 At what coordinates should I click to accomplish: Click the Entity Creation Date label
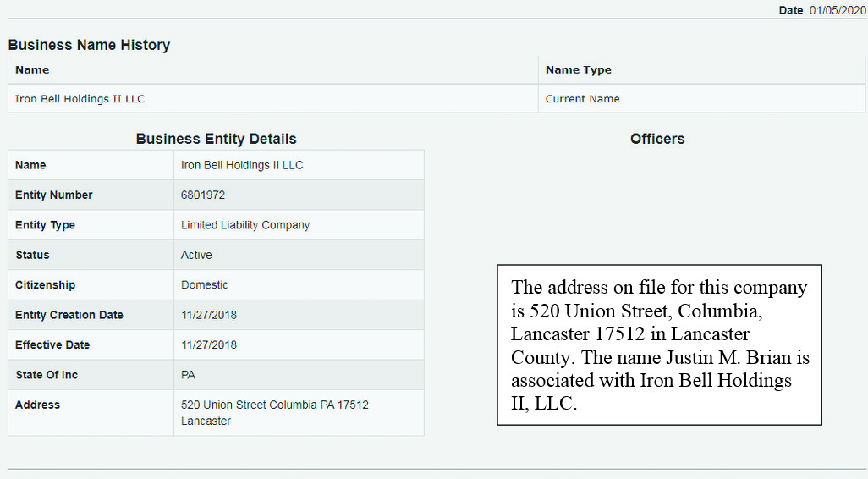click(x=69, y=315)
